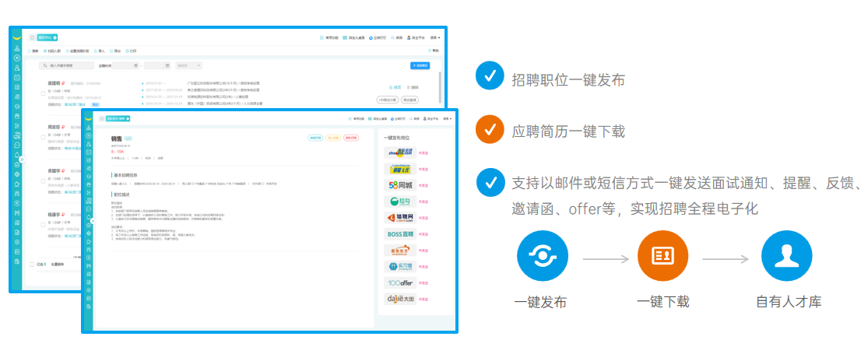The height and width of the screenshot is (347, 868).
Task: Click 扫码入职 in the resume toolbar
Action: click(52, 51)
